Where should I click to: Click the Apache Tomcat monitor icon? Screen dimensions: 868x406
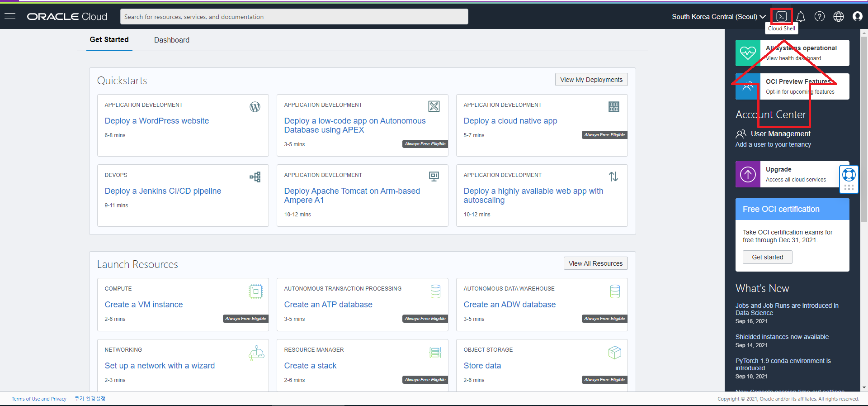click(x=434, y=177)
